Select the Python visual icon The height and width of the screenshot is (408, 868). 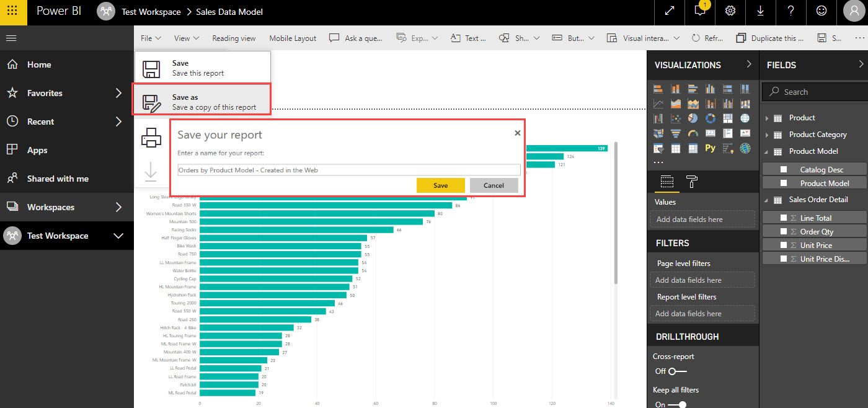coord(711,148)
